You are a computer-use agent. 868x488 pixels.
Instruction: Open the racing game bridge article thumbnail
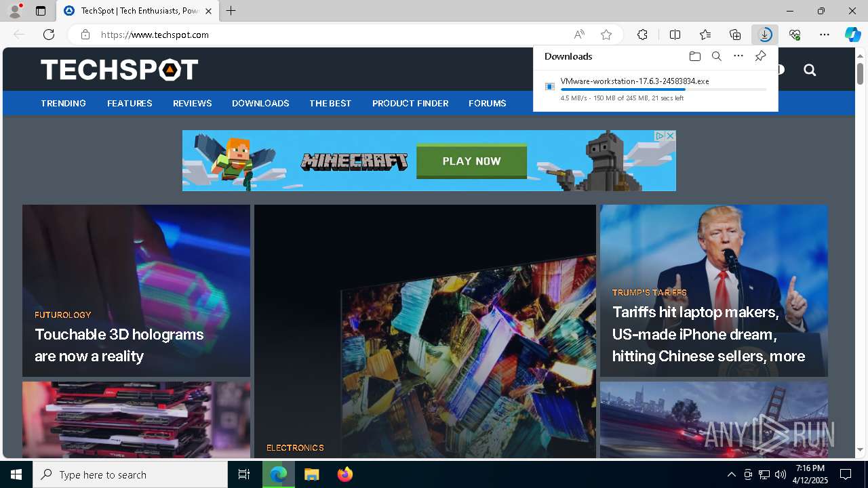713,420
